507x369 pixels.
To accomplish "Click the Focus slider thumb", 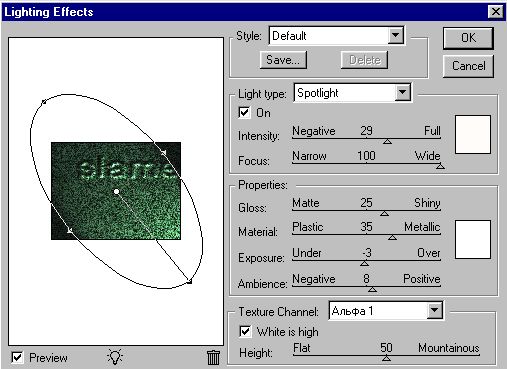I will 440,166.
